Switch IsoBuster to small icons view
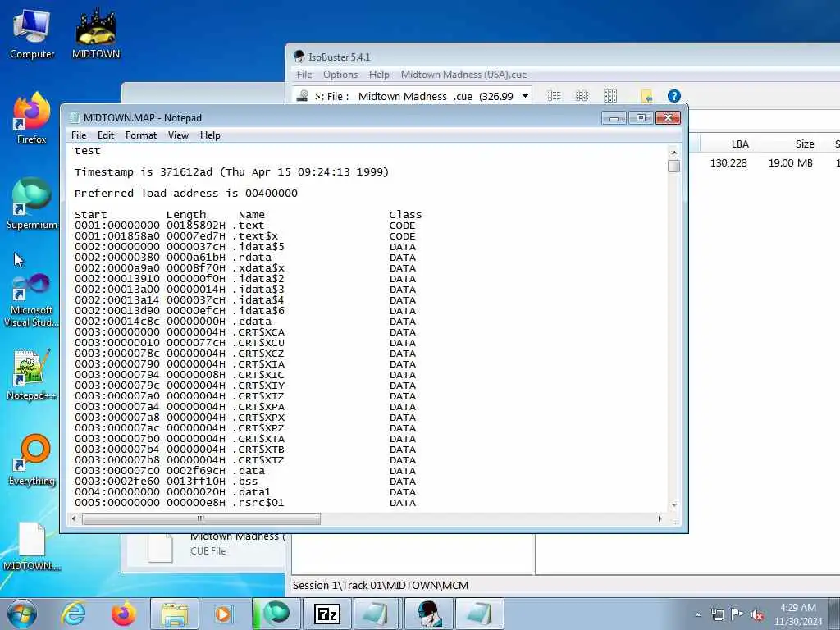 582,96
